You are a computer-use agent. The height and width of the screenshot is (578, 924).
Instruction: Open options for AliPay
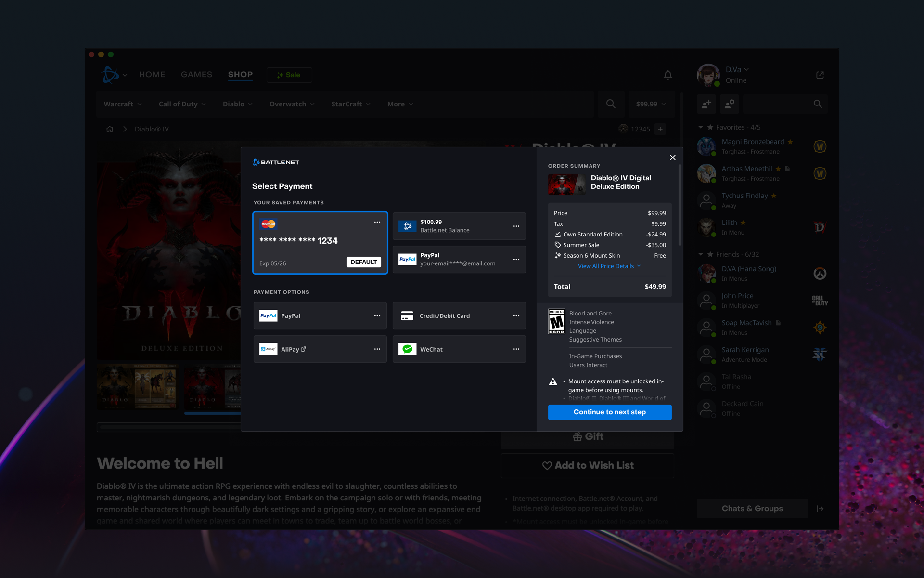point(377,349)
